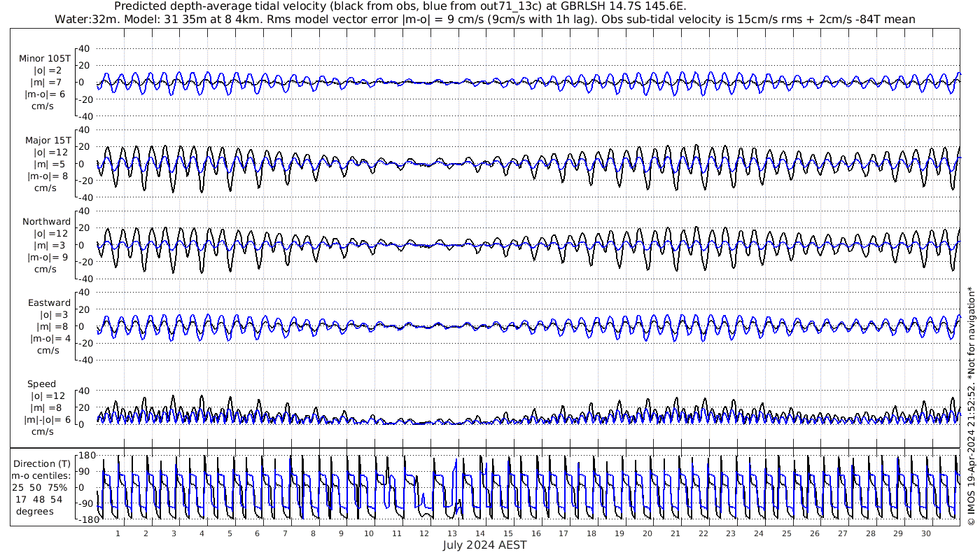Image resolution: width=980 pixels, height=560 pixels.
Task: Click day '1' tick on the x-axis
Action: tap(118, 533)
